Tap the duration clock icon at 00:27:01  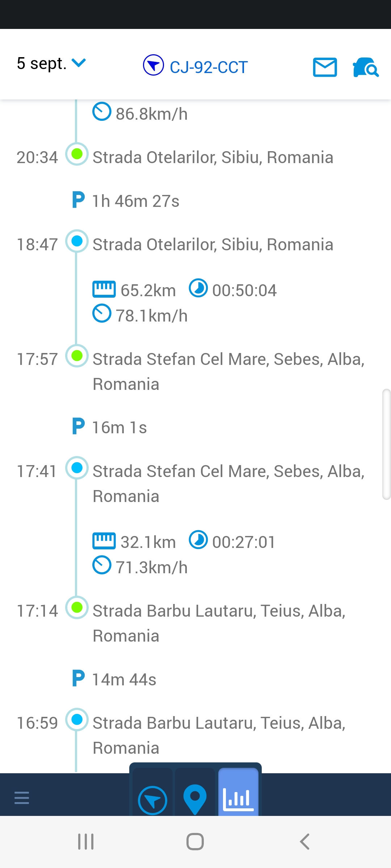pos(198,540)
